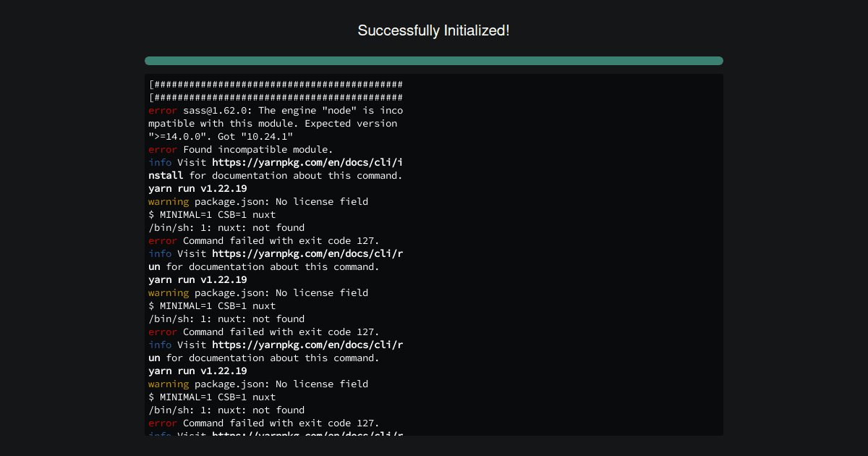The height and width of the screenshot is (456, 868).
Task: Click the "Successfully Initialized!" heading
Action: pyautogui.click(x=433, y=30)
